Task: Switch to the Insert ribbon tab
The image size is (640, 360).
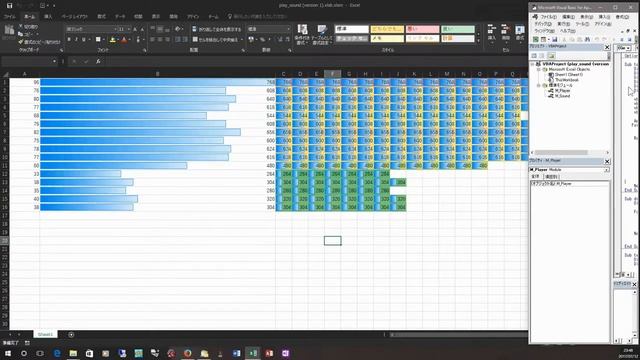Action: coord(48,17)
